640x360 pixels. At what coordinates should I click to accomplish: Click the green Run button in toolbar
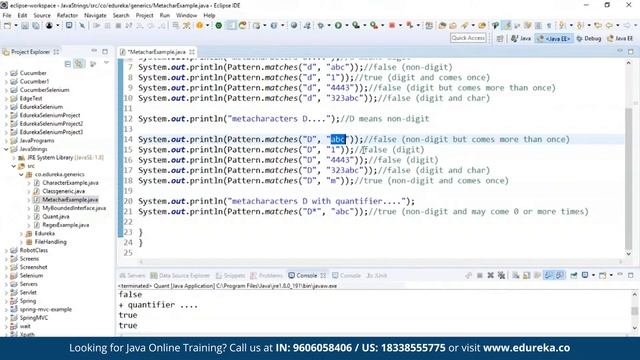(x=338, y=25)
